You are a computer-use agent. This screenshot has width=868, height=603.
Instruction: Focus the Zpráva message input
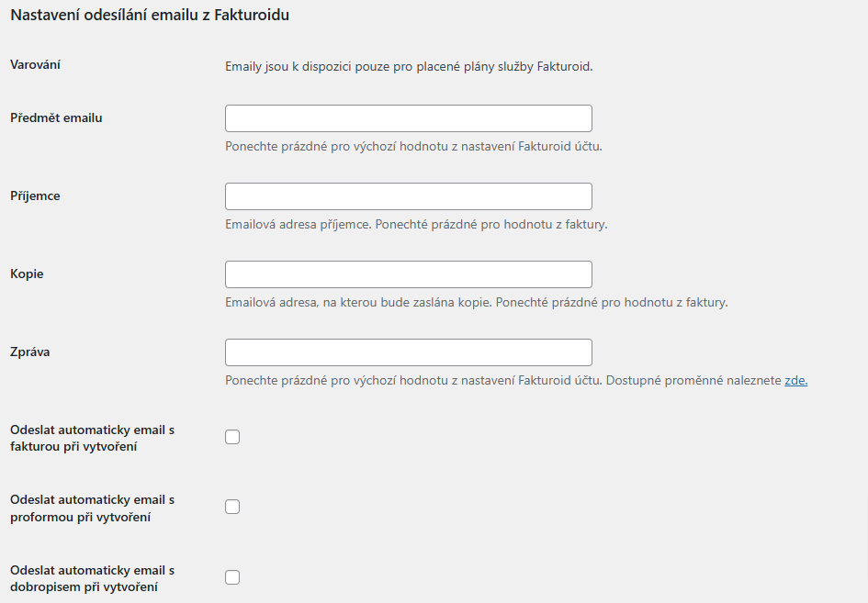(409, 352)
